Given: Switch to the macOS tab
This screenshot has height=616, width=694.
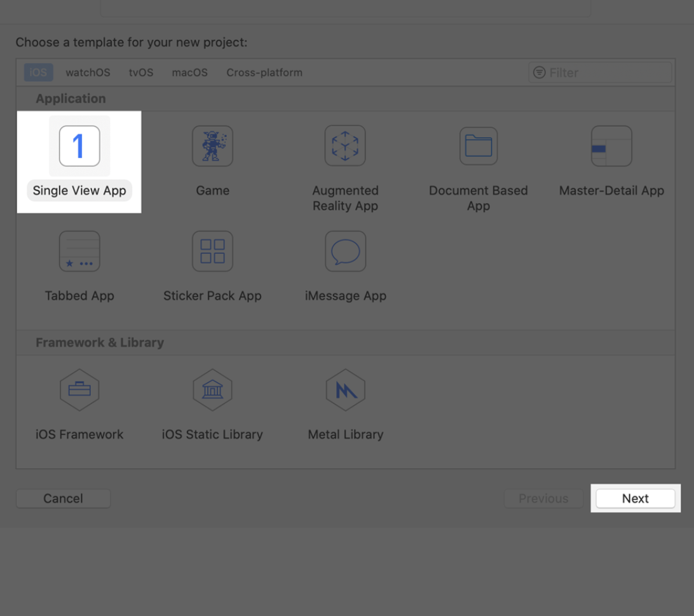Looking at the screenshot, I should tap(190, 72).
